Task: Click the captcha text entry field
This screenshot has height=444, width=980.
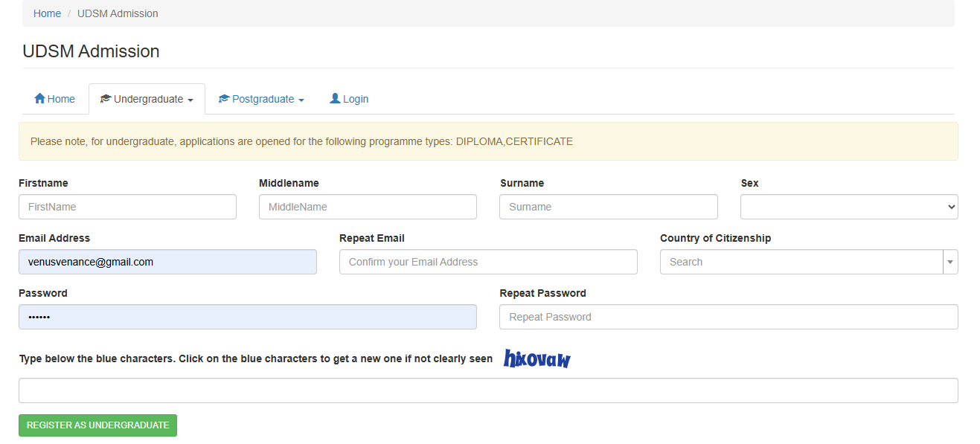Action: pyautogui.click(x=488, y=390)
